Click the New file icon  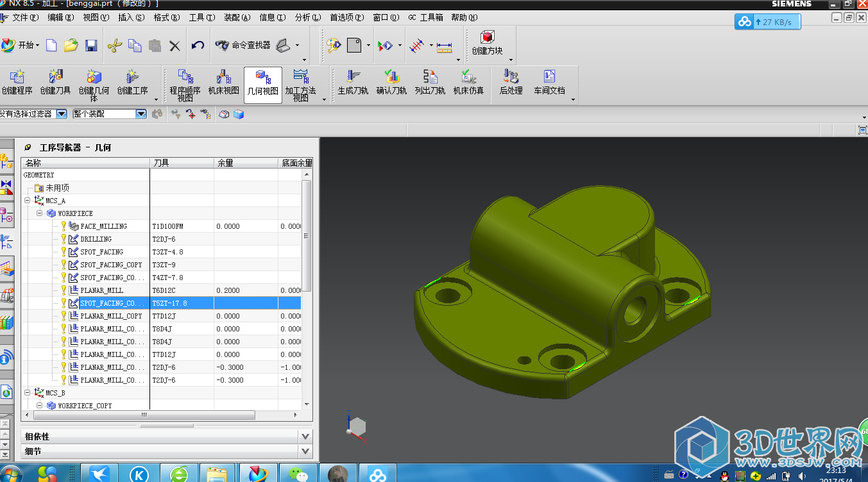click(x=51, y=46)
